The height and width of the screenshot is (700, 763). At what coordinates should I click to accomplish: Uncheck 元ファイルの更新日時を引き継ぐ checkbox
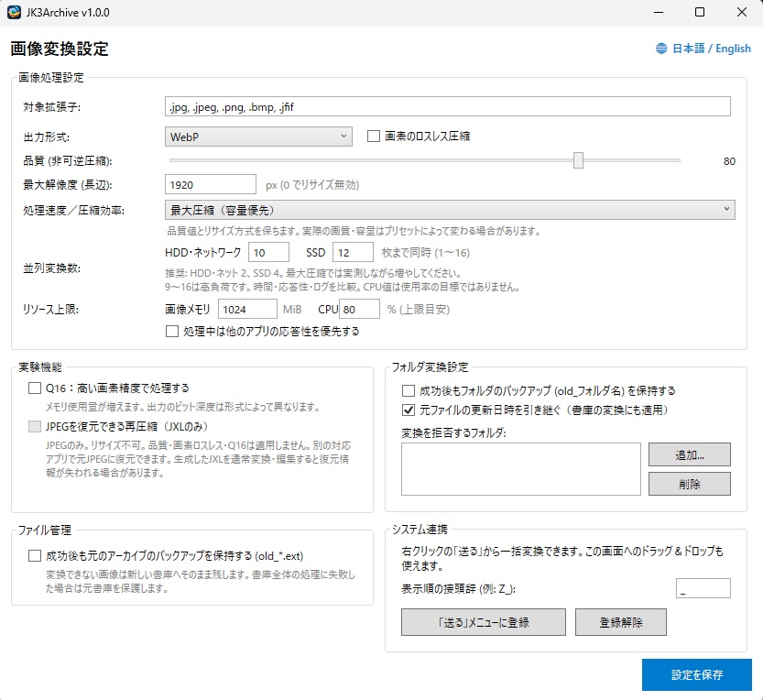[409, 410]
